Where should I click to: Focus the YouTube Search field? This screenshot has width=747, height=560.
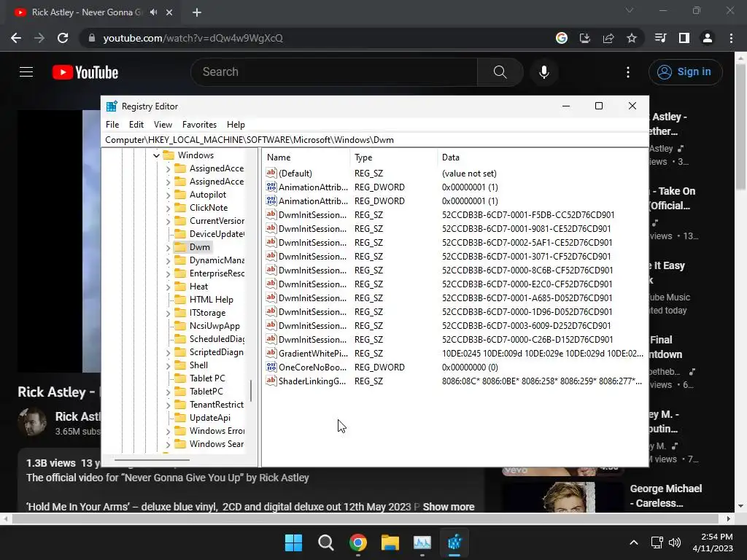pos(334,72)
